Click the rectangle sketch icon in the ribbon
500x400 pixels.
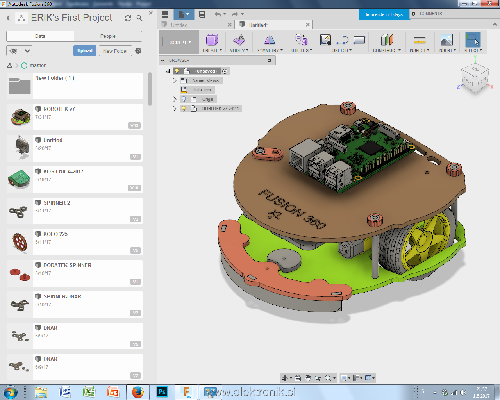[359, 40]
